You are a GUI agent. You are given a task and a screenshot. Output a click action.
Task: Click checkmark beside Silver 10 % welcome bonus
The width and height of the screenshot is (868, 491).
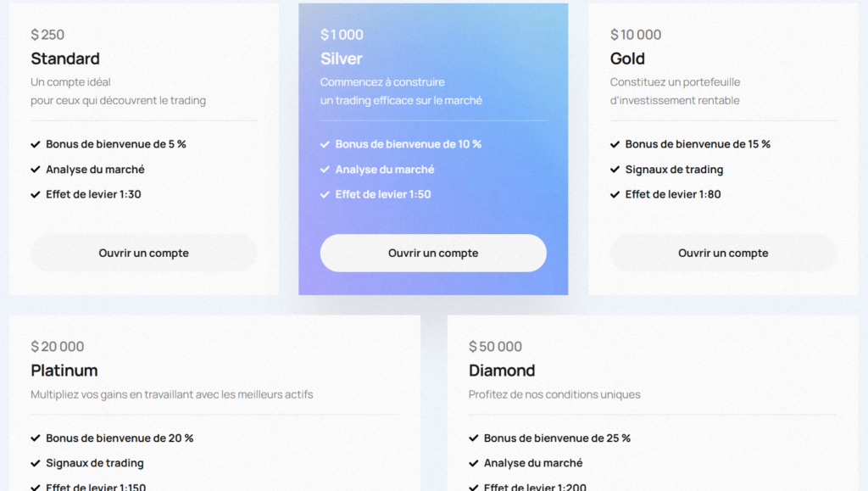coord(325,144)
